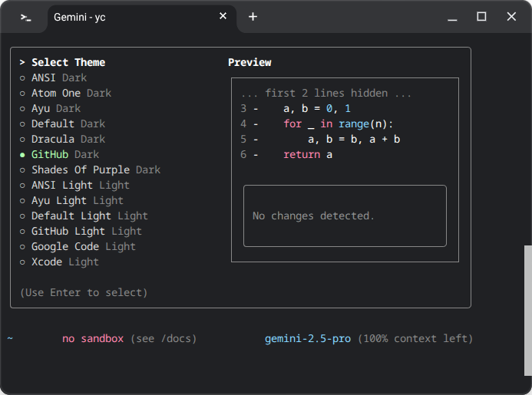Click the '(see /docs)' status text
532x395 pixels.
(x=164, y=339)
